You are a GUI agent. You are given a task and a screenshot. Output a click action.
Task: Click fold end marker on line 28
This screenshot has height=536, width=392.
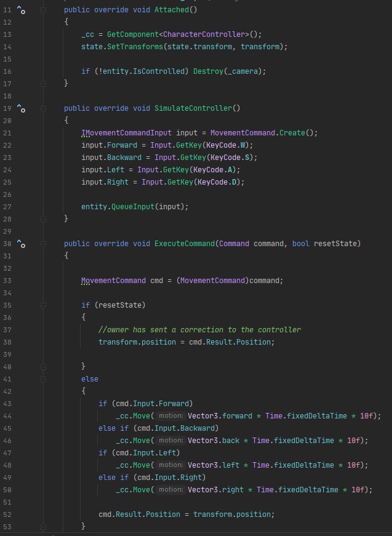[x=44, y=219]
